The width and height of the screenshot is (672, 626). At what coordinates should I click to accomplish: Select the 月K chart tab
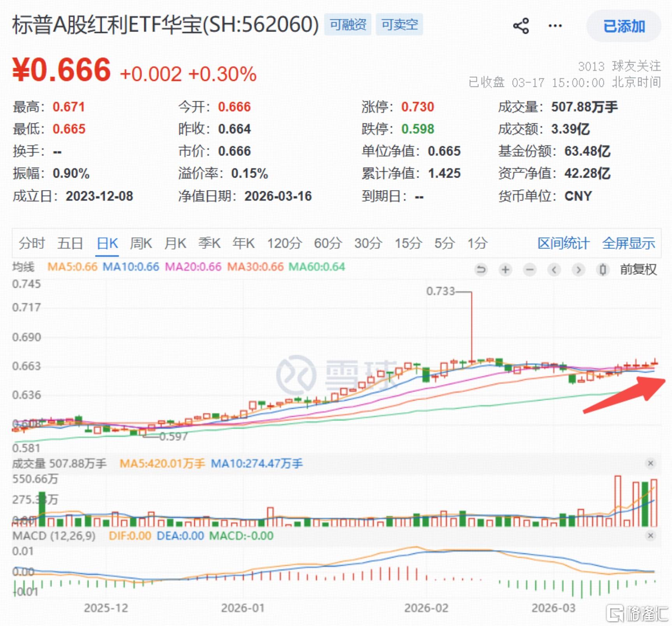(175, 243)
